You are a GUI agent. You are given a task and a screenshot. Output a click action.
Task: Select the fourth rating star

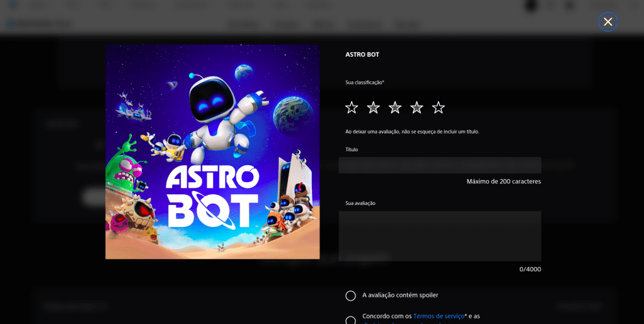[x=417, y=108]
